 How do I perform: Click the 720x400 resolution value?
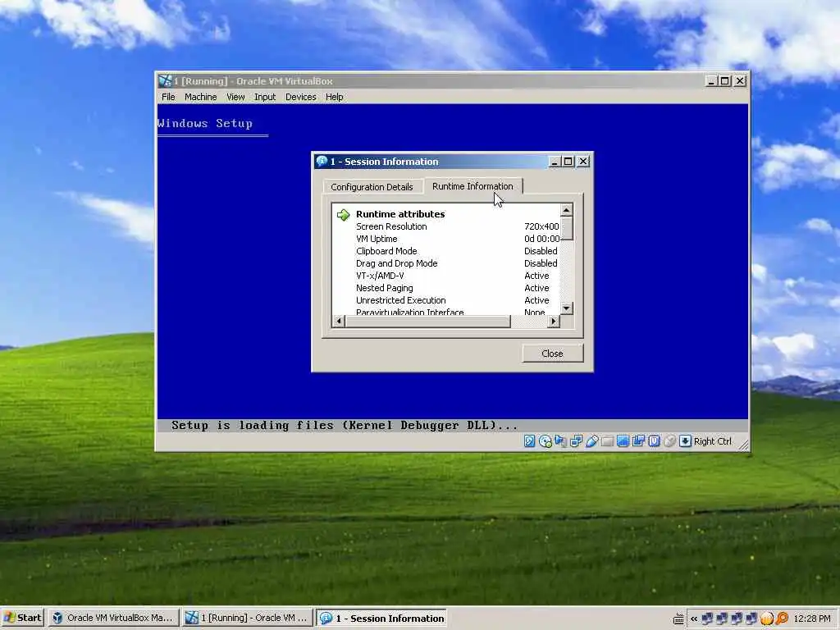pyautogui.click(x=541, y=226)
